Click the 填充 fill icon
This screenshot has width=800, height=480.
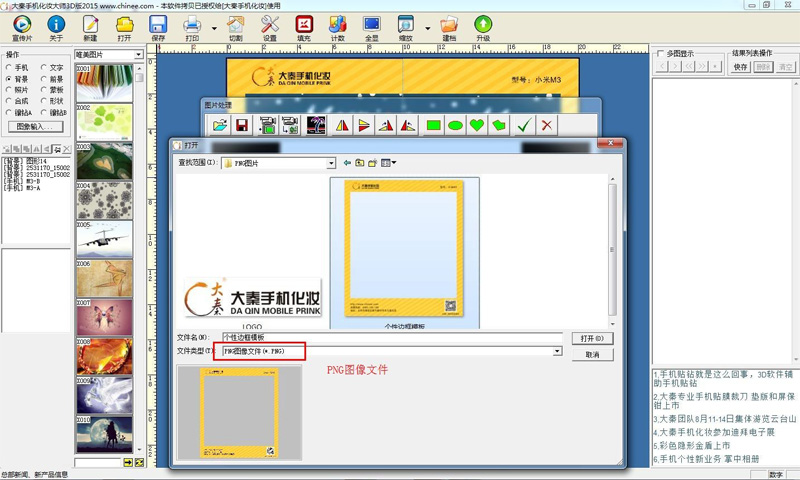click(x=304, y=24)
